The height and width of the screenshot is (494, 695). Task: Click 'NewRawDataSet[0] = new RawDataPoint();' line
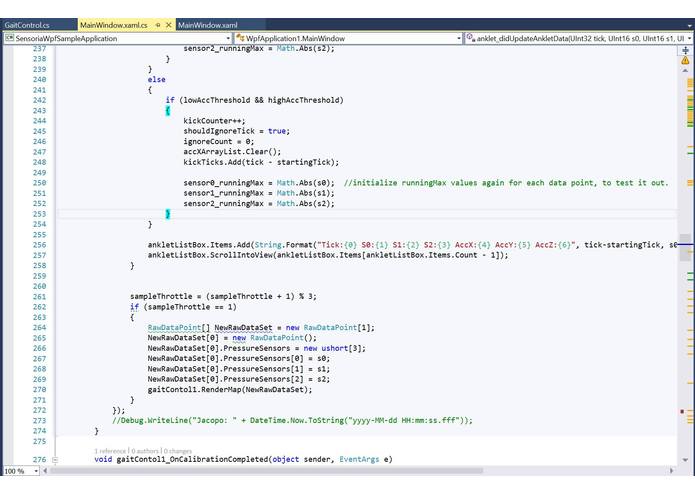click(x=232, y=338)
